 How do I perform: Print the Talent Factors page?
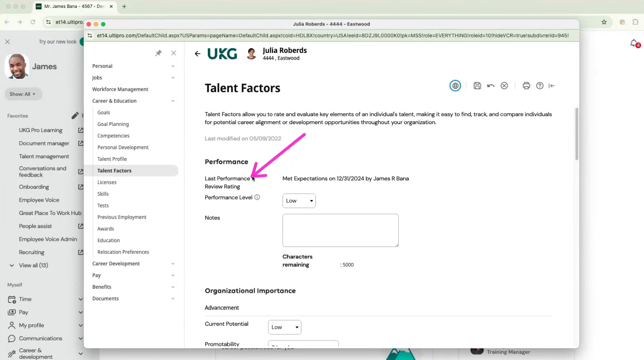tap(526, 86)
